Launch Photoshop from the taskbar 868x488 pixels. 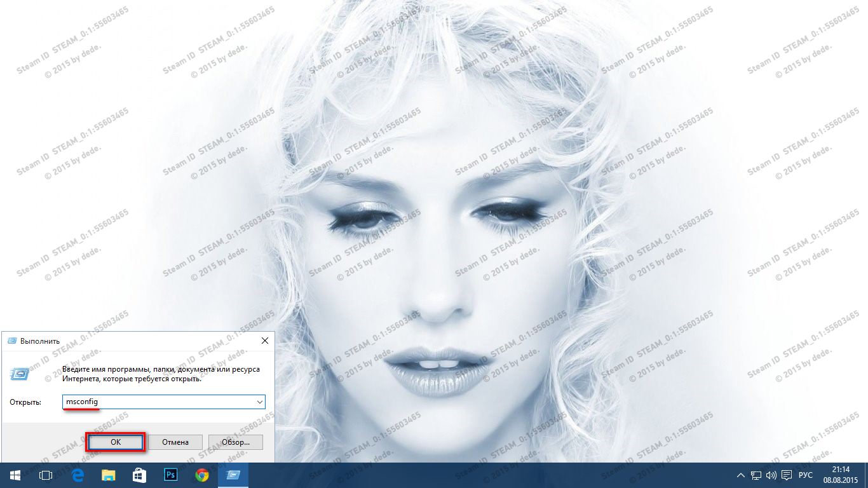pos(170,475)
